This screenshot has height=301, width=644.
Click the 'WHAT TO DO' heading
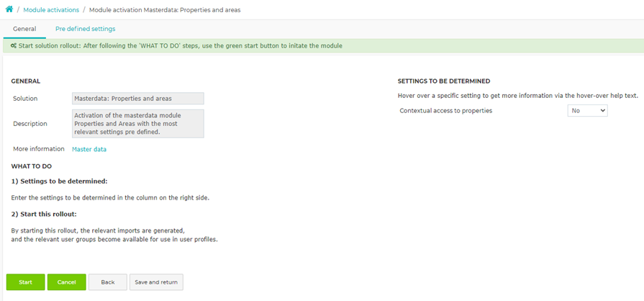[x=31, y=166]
